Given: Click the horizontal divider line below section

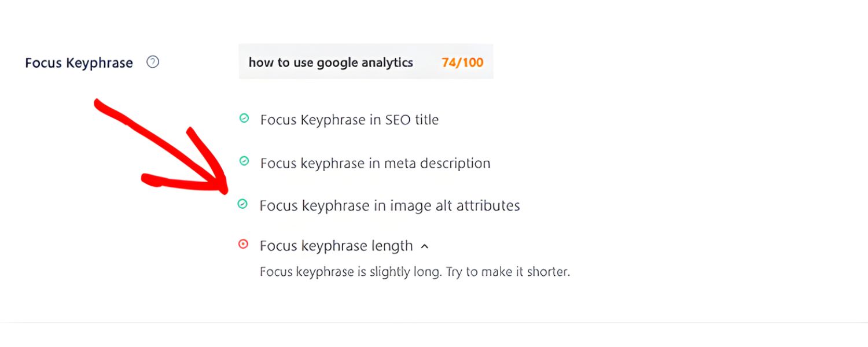Looking at the screenshot, I should click(434, 322).
